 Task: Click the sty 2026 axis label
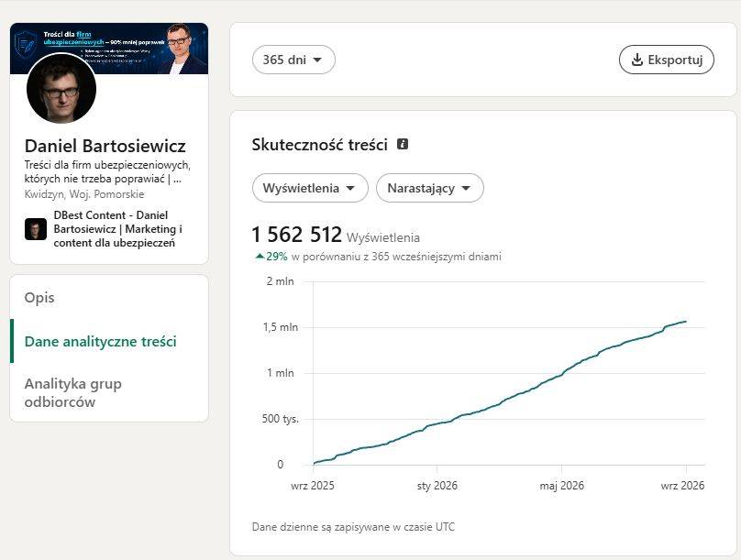tap(437, 486)
